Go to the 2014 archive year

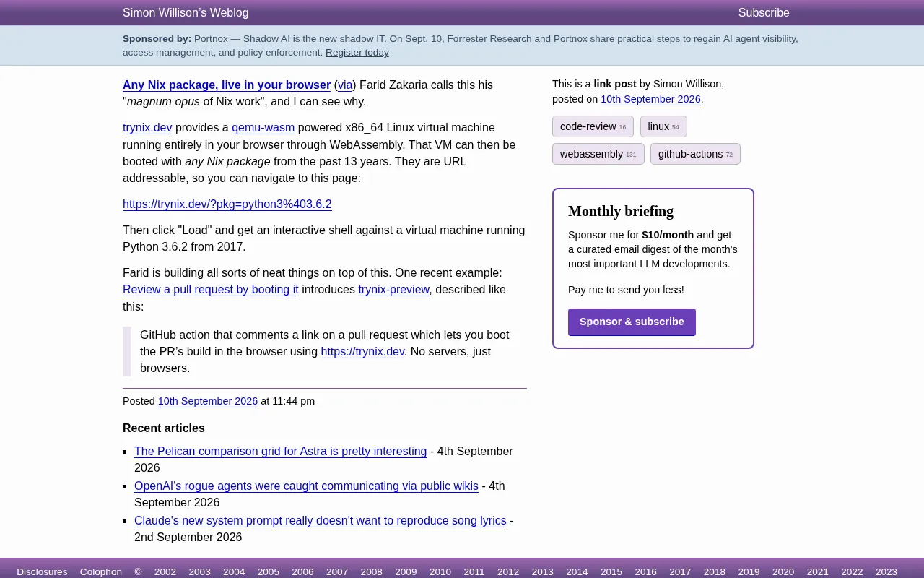pyautogui.click(x=577, y=571)
